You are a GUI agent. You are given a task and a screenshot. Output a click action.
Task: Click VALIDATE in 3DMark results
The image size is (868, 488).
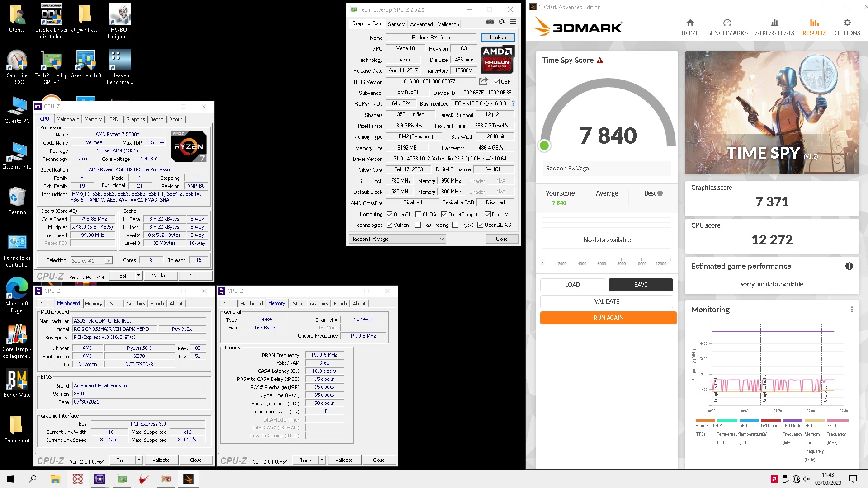pos(607,301)
